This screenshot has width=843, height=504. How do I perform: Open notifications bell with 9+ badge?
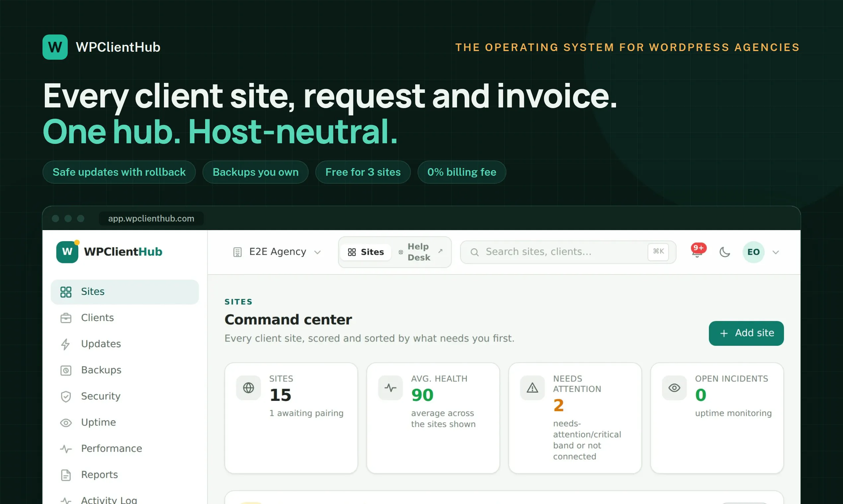pyautogui.click(x=698, y=251)
